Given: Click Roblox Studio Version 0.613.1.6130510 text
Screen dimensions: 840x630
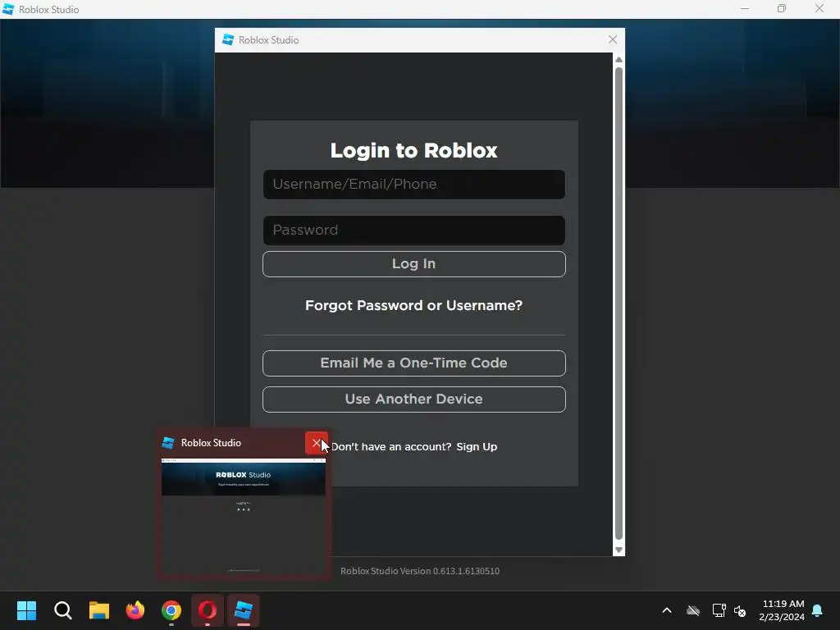Looking at the screenshot, I should click(420, 571).
